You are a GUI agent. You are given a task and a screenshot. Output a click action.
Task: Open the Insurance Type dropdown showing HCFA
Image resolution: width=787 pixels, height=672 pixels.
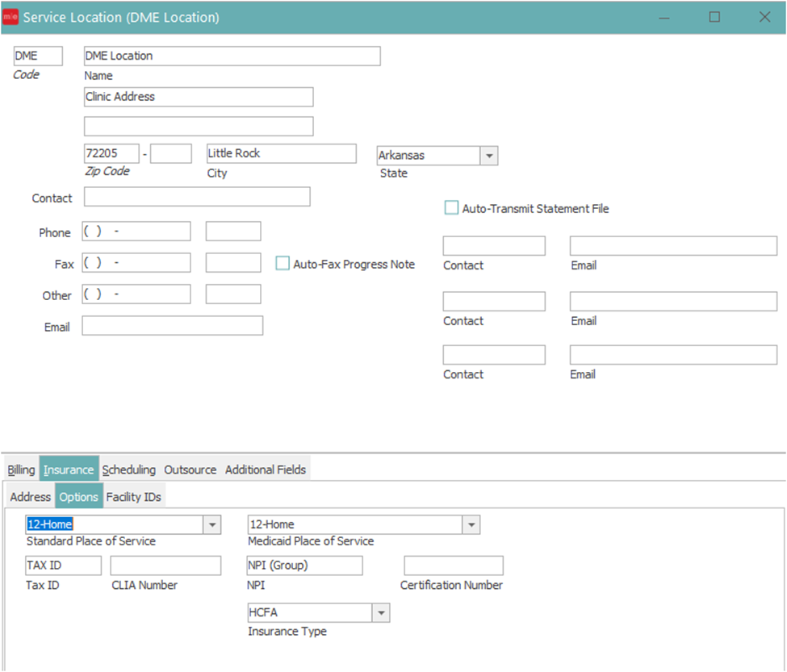[x=381, y=613]
